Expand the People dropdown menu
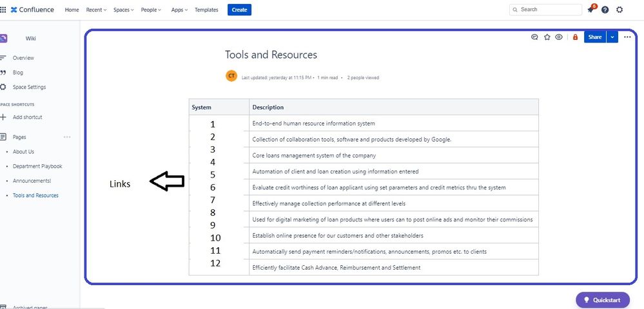Image resolution: width=644 pixels, height=309 pixels. tap(151, 10)
